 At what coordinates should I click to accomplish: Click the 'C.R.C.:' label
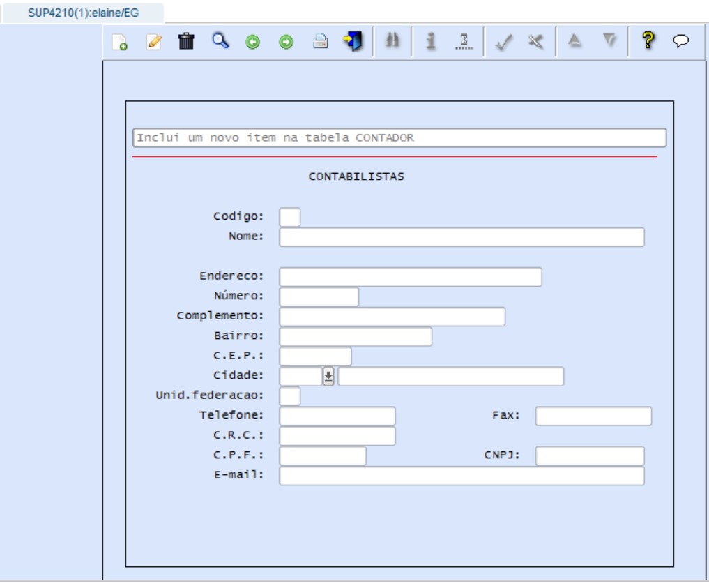point(238,435)
